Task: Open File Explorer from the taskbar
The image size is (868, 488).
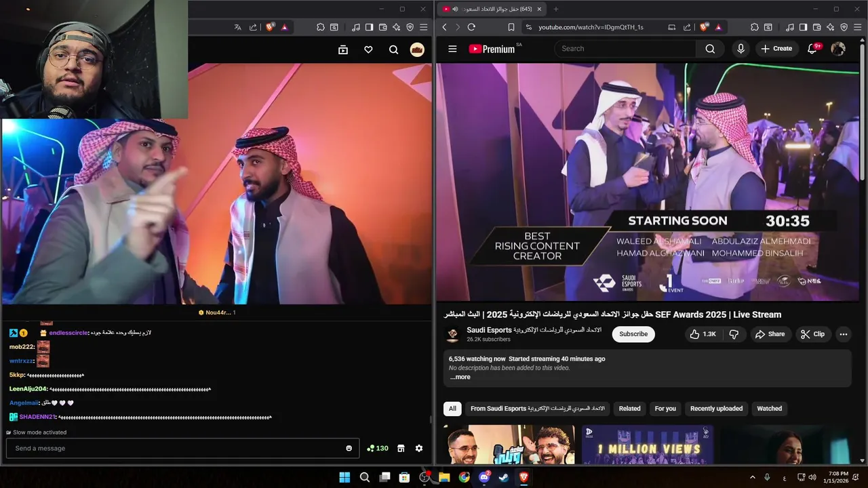Action: click(x=444, y=477)
